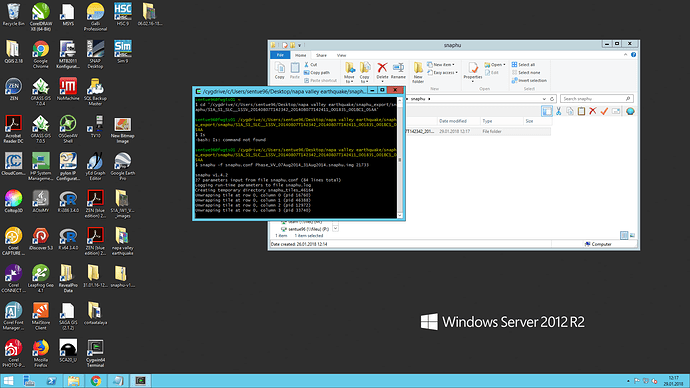This screenshot has height=388, width=690.
Task: Open SAGA GIS (2.1.2) desktop shortcut
Action: (x=68, y=315)
